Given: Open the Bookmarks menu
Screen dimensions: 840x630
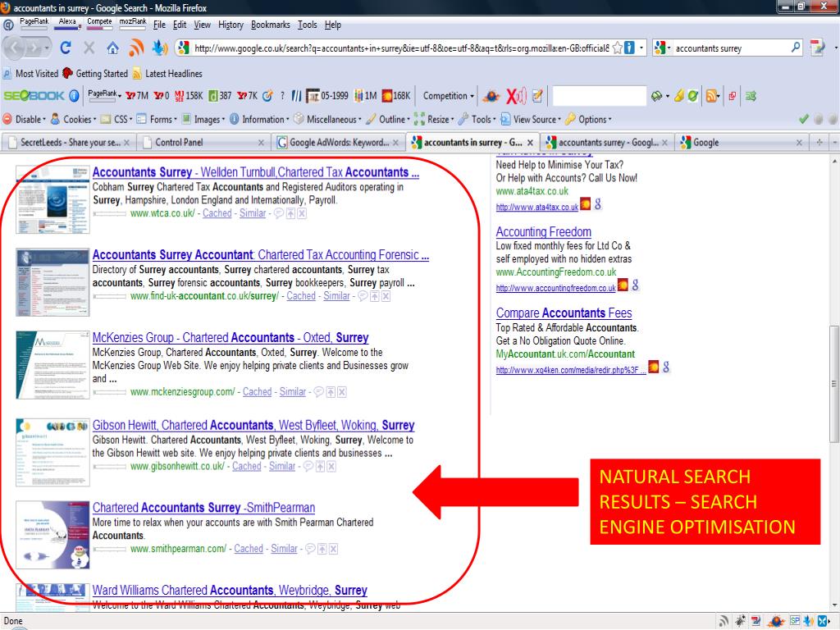Looking at the screenshot, I should 271,25.
